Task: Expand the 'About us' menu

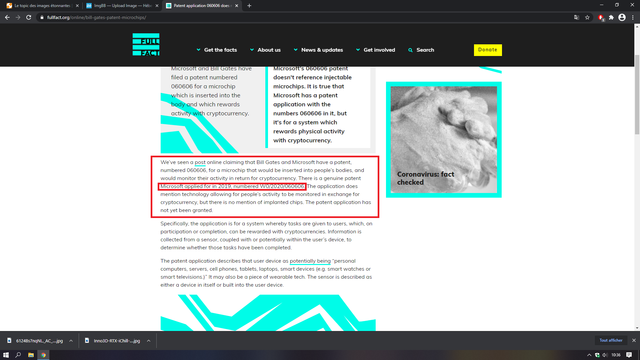Action: [265, 50]
